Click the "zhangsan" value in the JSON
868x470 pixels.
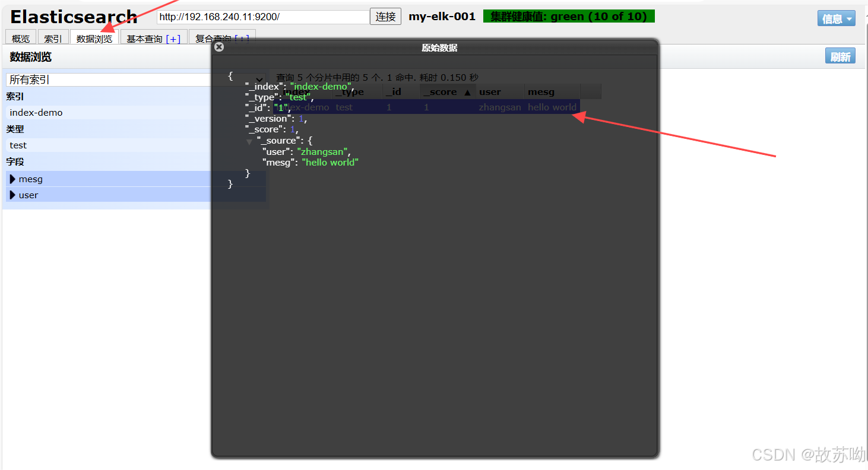point(321,152)
